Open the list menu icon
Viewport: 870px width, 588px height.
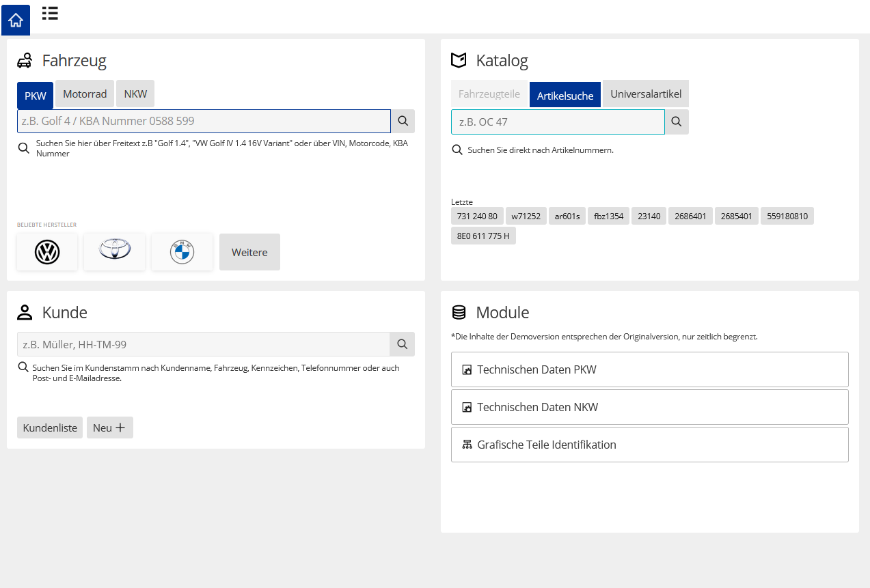click(50, 13)
